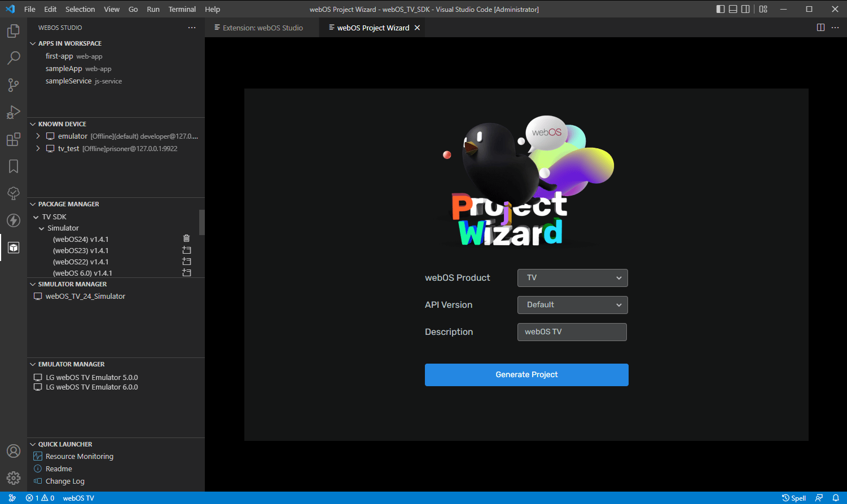This screenshot has width=847, height=504.
Task: Open the Manage gear icon
Action: [x=14, y=478]
